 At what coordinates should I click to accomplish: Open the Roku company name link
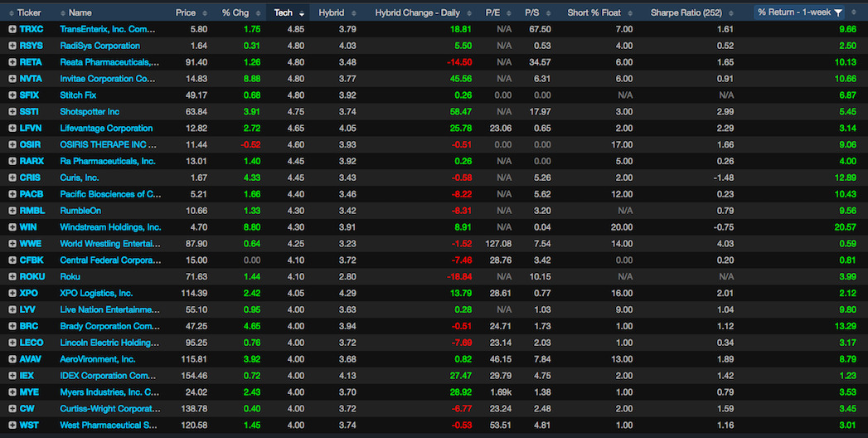pos(70,277)
